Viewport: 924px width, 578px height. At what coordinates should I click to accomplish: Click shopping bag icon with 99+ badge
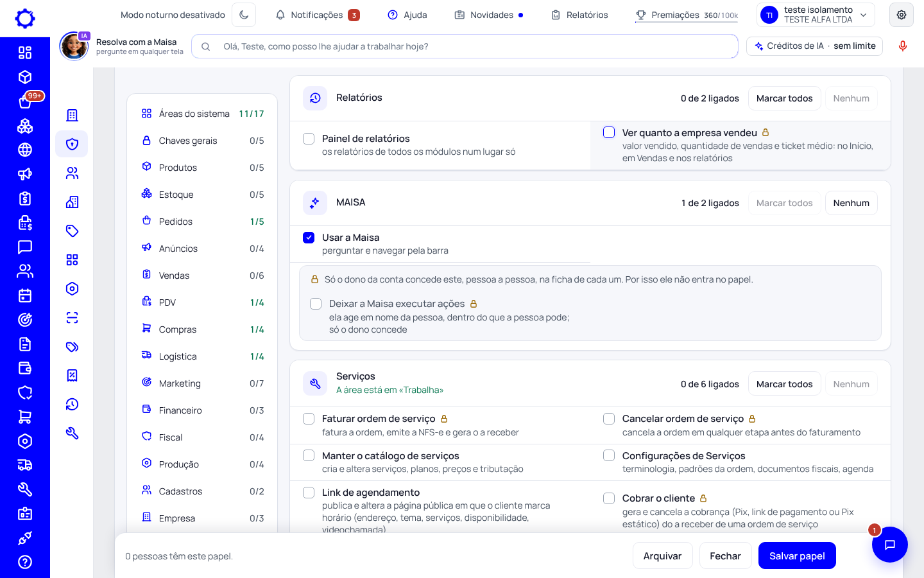point(25,101)
